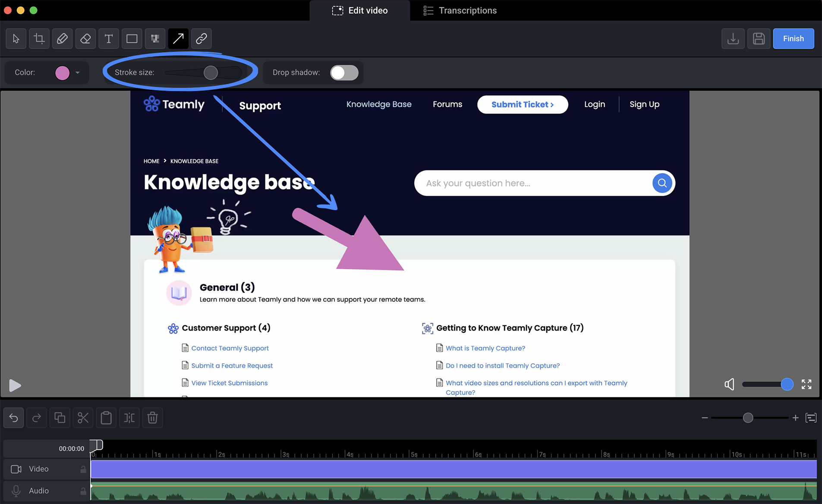Image resolution: width=822 pixels, height=504 pixels.
Task: Split the clip at playhead
Action: click(129, 418)
